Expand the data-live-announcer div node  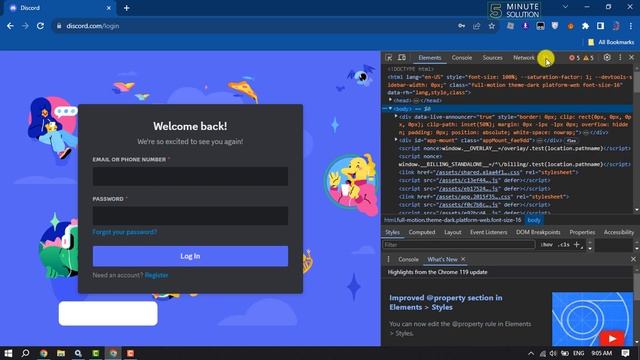(x=396, y=117)
